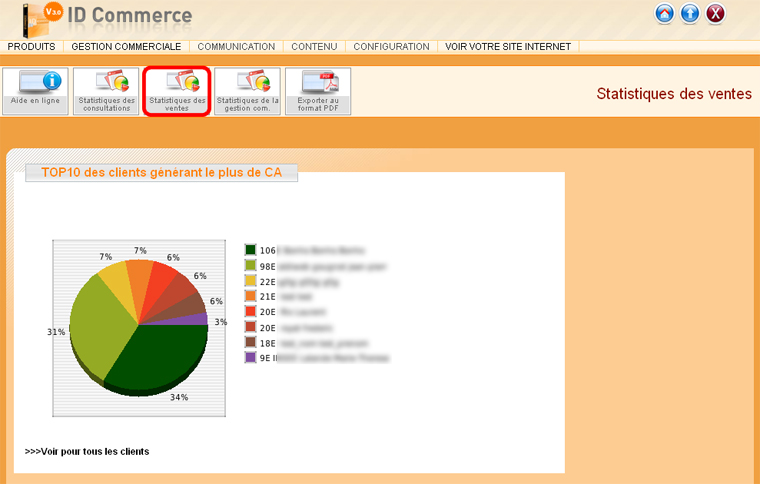Click the orange legend swatch for 21E
Image resolution: width=760 pixels, height=484 pixels.
point(250,296)
